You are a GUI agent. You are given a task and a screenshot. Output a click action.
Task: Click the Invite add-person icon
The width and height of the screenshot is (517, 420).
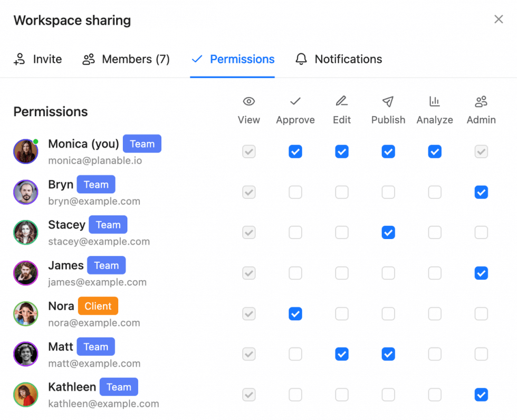tap(18, 59)
